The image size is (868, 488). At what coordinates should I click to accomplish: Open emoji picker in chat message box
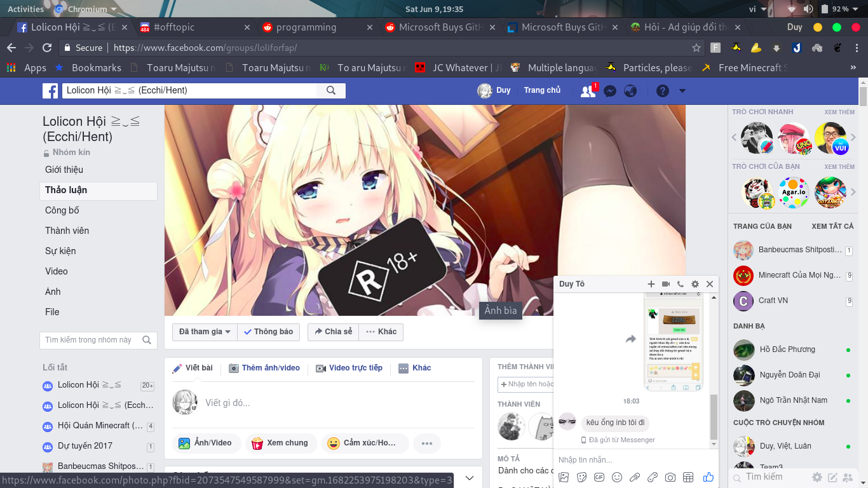click(x=616, y=477)
